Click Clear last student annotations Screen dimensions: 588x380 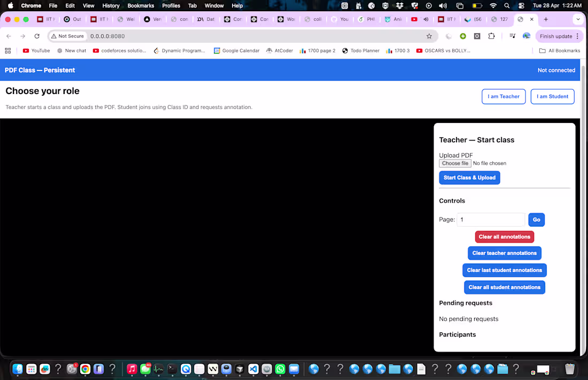tap(505, 270)
